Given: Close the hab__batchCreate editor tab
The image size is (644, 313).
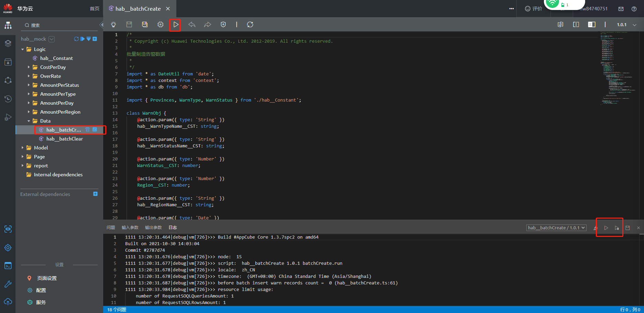Looking at the screenshot, I should pyautogui.click(x=168, y=9).
